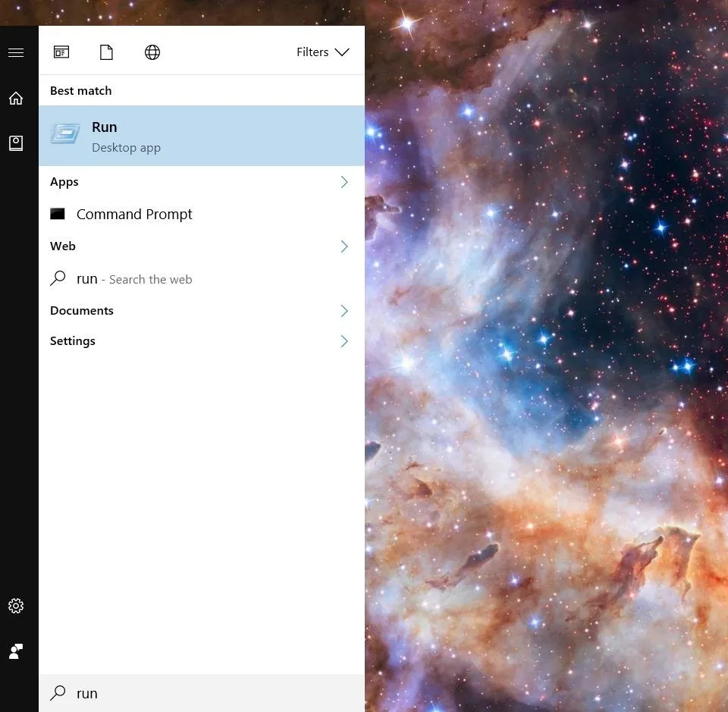The height and width of the screenshot is (712, 728).
Task: Expand the Documents category arrow
Action: coord(344,311)
